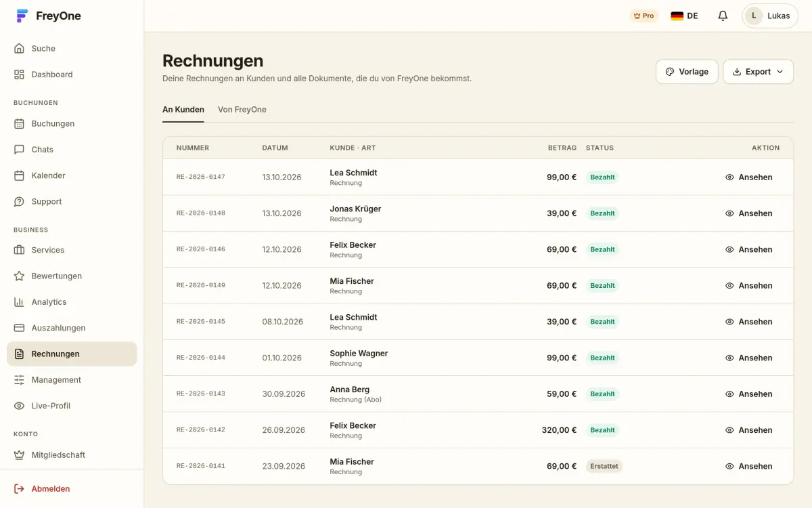Click Ansehen eye icon for RE-2026-0146
This screenshot has width=812, height=508.
[729, 249]
